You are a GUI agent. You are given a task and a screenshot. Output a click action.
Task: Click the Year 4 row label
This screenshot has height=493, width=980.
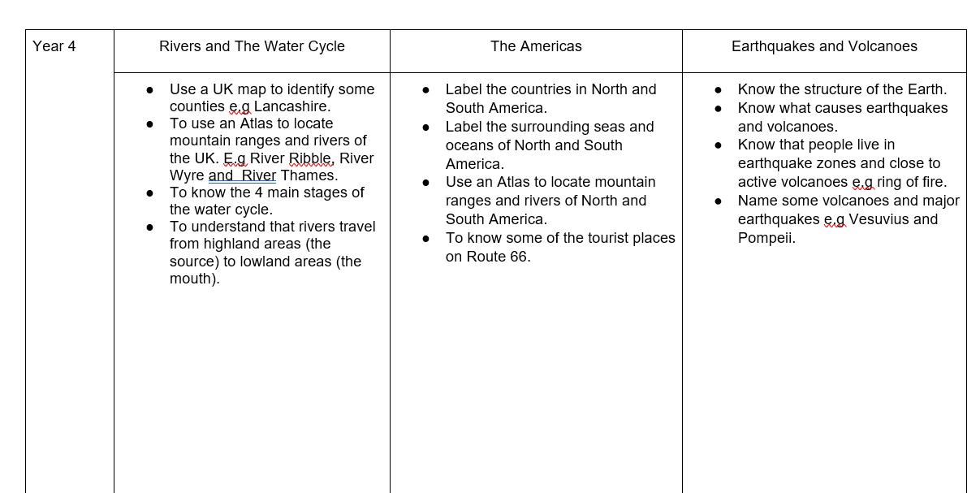pos(54,46)
